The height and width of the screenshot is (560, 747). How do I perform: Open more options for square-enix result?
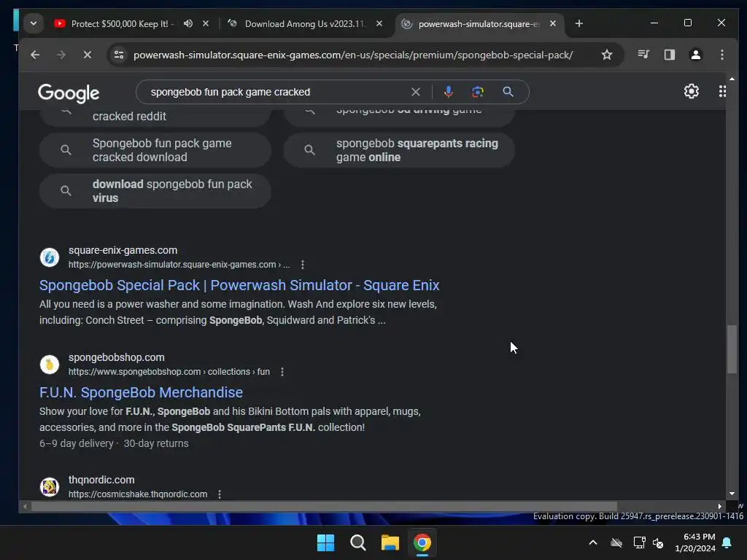coord(303,264)
